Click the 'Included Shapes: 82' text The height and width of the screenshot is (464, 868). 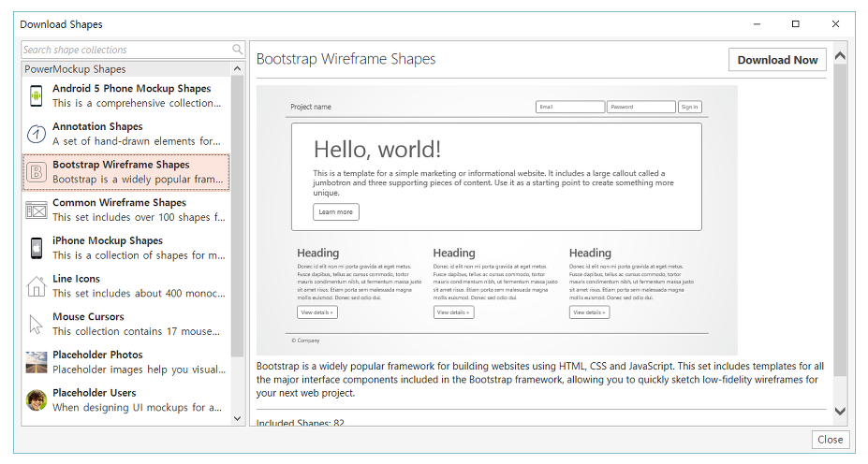coord(300,423)
